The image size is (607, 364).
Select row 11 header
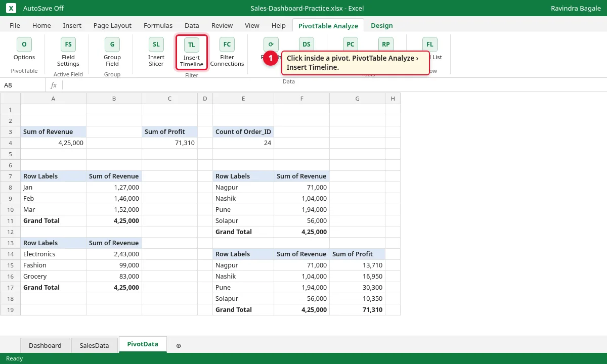point(11,220)
